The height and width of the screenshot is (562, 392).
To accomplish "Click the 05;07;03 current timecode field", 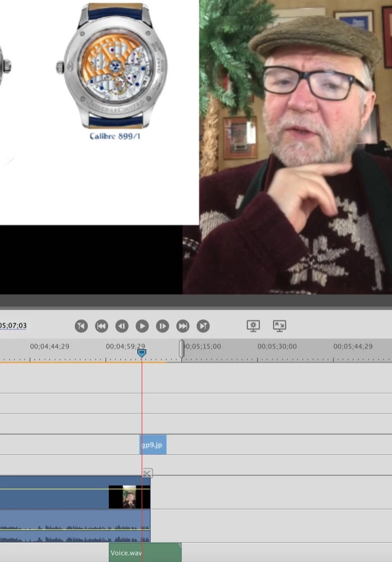I will click(x=13, y=326).
